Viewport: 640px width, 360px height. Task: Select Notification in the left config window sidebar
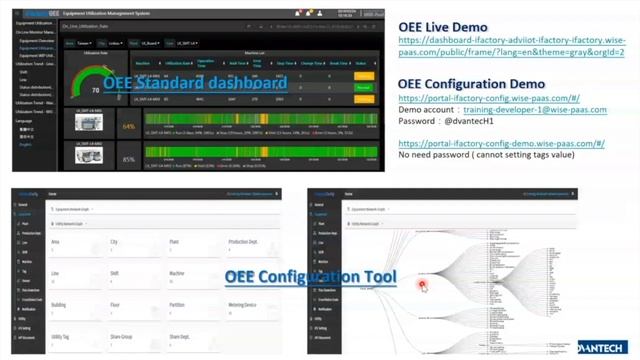click(26, 309)
